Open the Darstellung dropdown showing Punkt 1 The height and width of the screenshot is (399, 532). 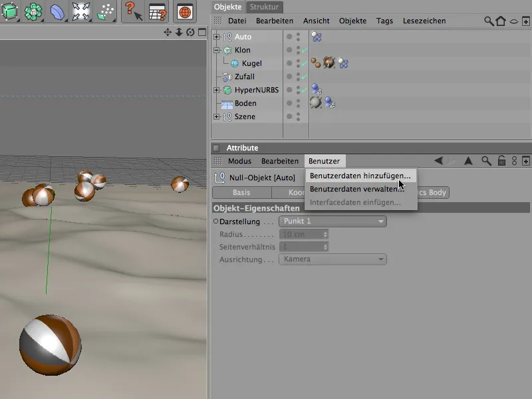point(332,221)
